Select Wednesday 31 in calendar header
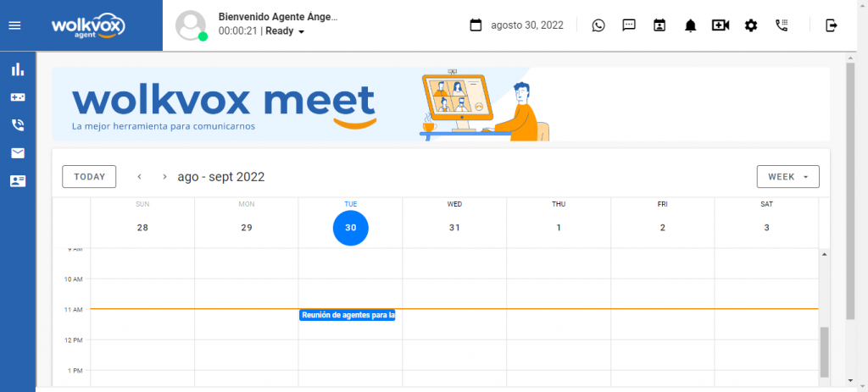The image size is (868, 392). point(454,228)
